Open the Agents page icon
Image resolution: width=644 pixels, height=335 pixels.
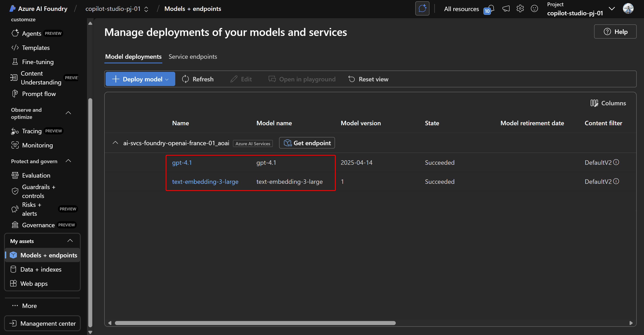(x=15, y=33)
